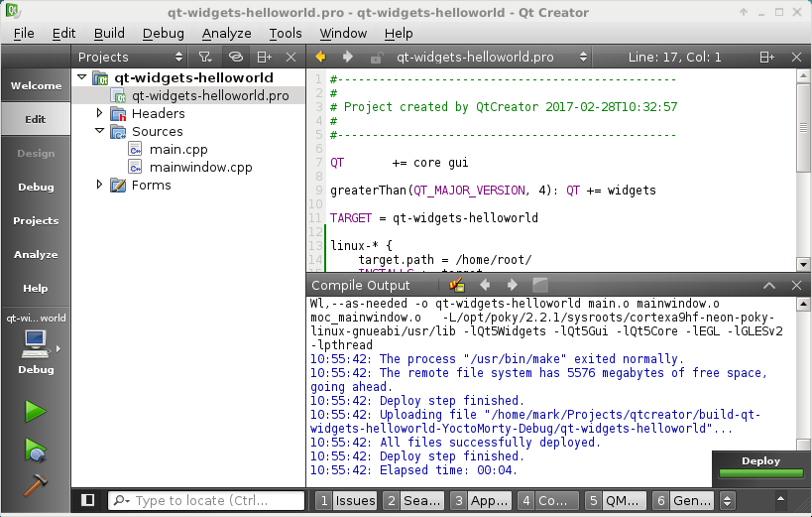Click the Deploy progress bar
The image size is (812, 517).
click(760, 473)
